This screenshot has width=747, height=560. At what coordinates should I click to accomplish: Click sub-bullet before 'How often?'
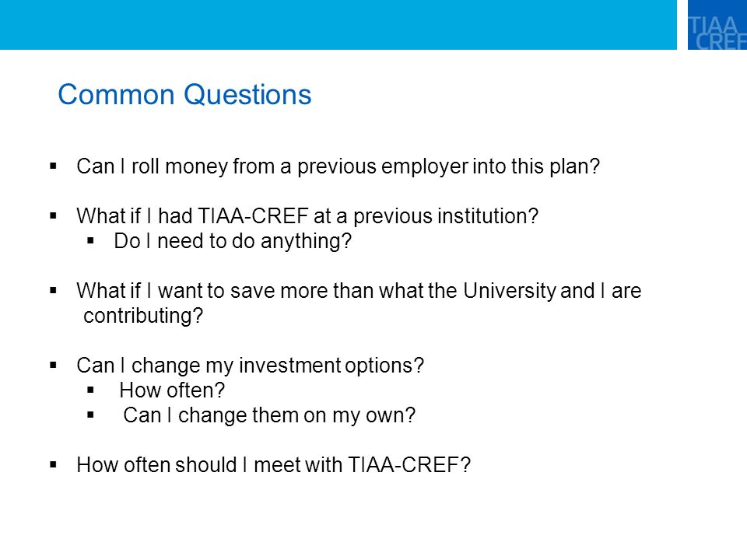tap(90, 390)
